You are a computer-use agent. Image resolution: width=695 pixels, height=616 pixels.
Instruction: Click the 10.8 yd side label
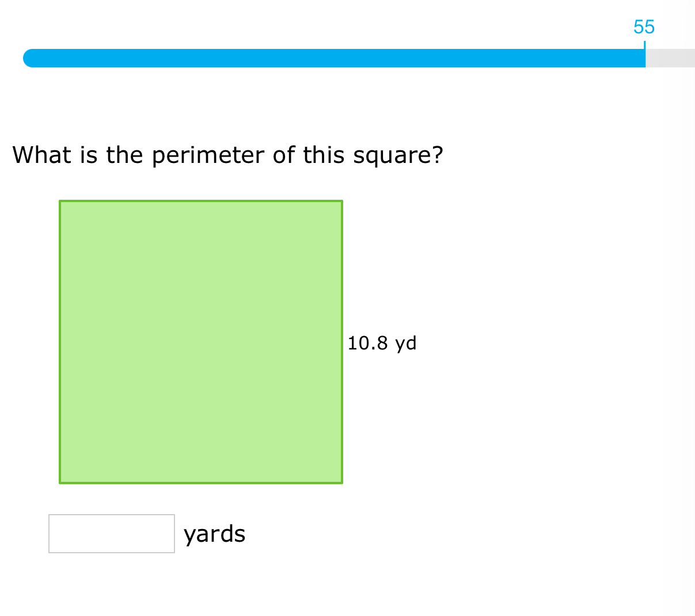coord(382,343)
